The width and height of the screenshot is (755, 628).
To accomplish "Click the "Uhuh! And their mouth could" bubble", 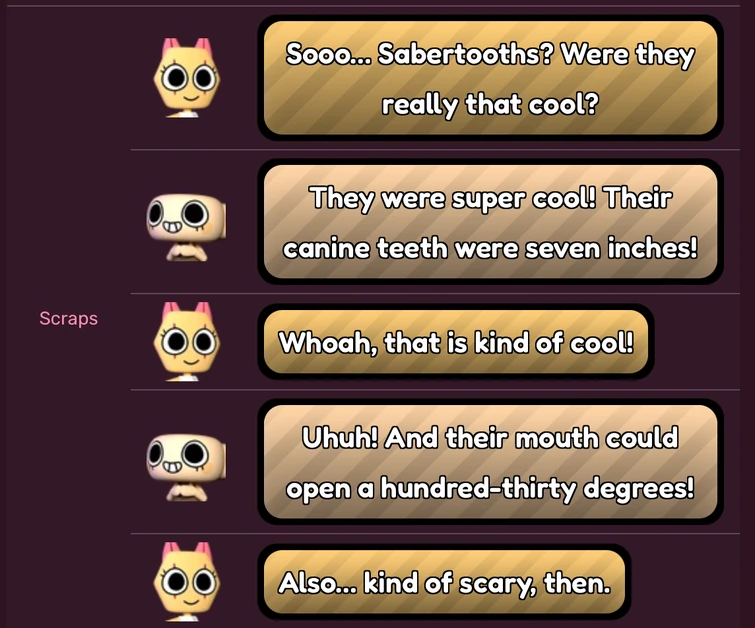I will coord(490,462).
